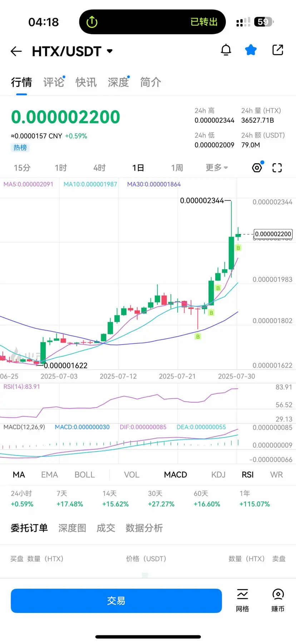Tap the large price 0.000002200

pyautogui.click(x=65, y=117)
